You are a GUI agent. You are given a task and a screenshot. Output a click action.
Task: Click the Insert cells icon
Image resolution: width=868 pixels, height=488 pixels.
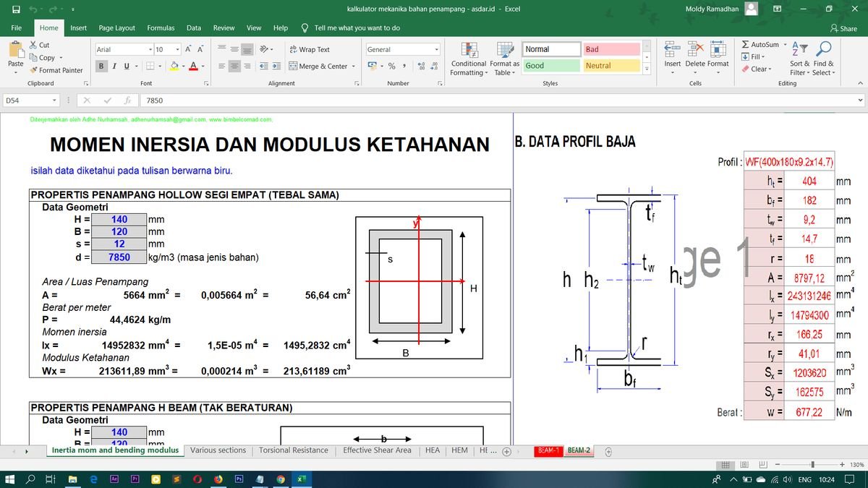(672, 50)
